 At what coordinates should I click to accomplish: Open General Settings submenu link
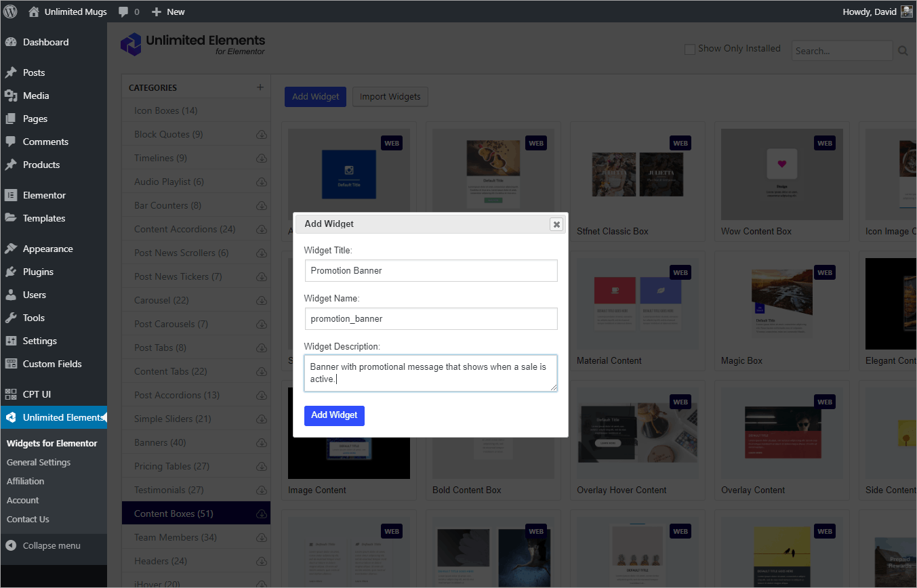39,462
